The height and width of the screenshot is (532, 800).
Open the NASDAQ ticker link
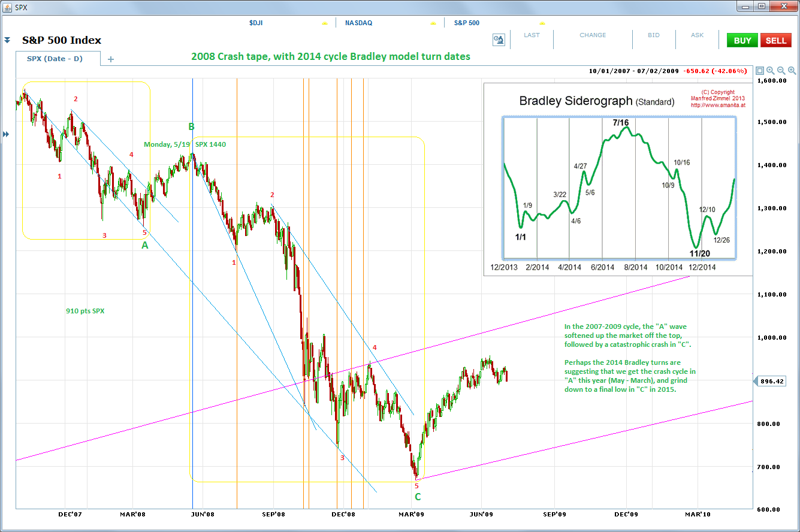coord(359,23)
